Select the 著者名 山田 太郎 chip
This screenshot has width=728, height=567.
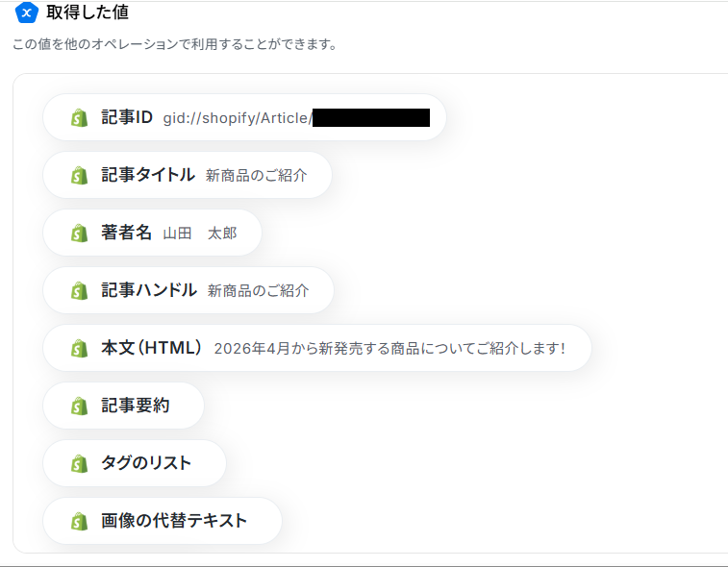(152, 234)
